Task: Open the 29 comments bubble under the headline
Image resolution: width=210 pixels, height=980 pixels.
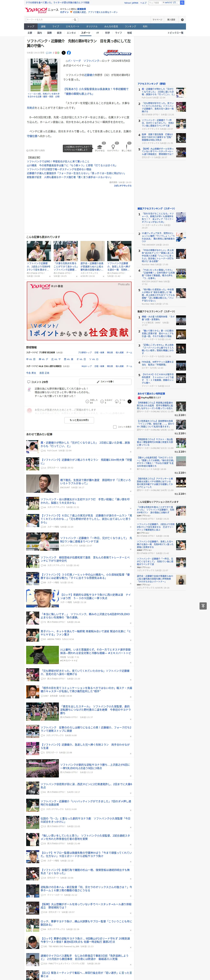Action: (48, 53)
